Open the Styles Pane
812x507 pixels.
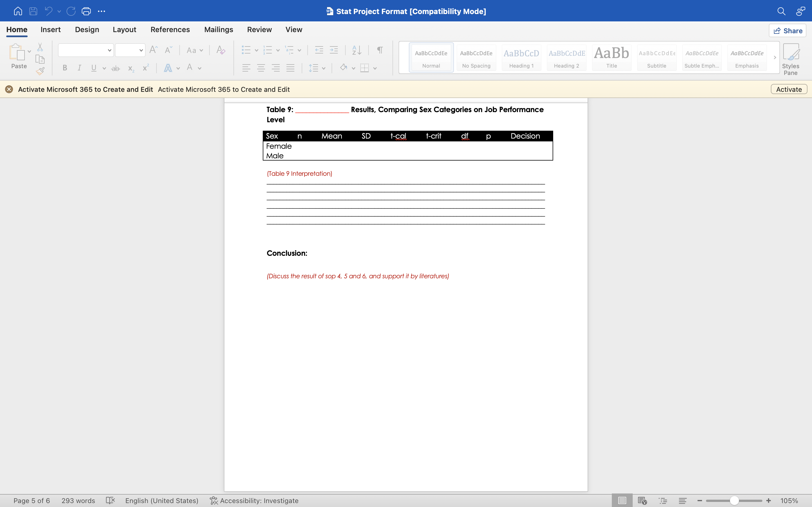pyautogui.click(x=791, y=58)
